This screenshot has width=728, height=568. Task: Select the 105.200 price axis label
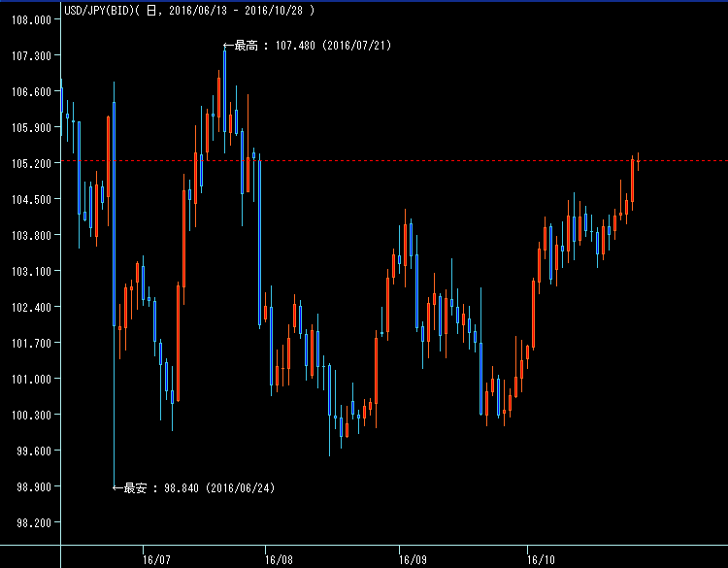(x=31, y=163)
